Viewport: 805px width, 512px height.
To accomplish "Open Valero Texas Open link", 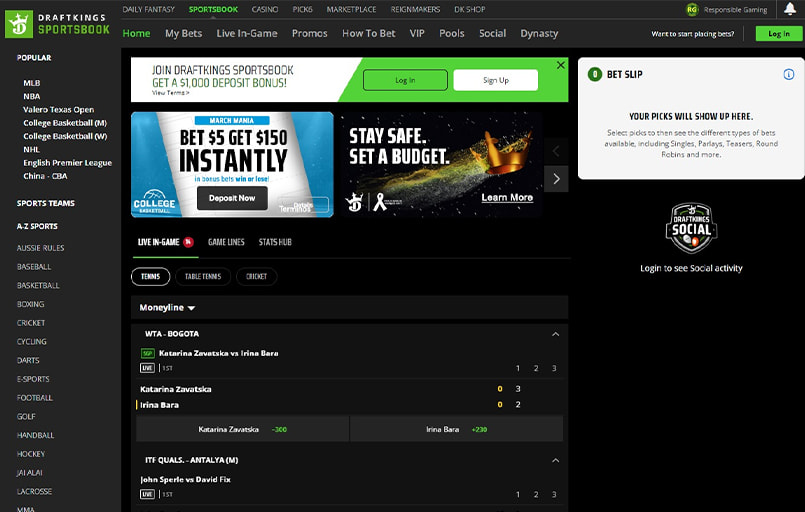I will 59,109.
